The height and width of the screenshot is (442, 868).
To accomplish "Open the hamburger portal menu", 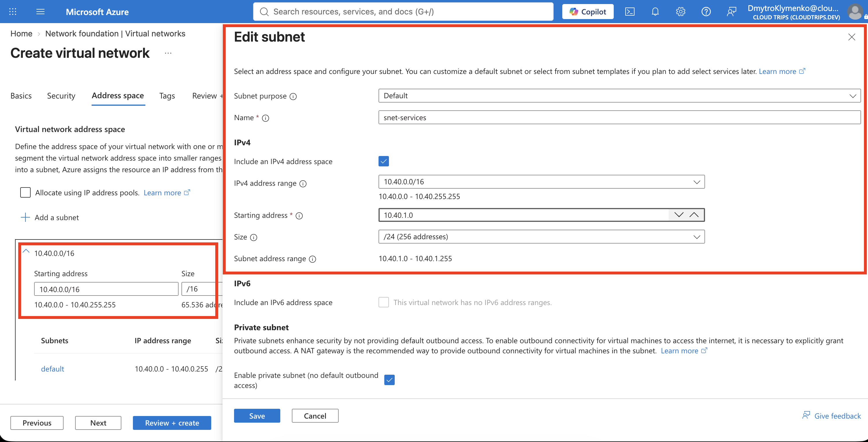I will coord(40,12).
